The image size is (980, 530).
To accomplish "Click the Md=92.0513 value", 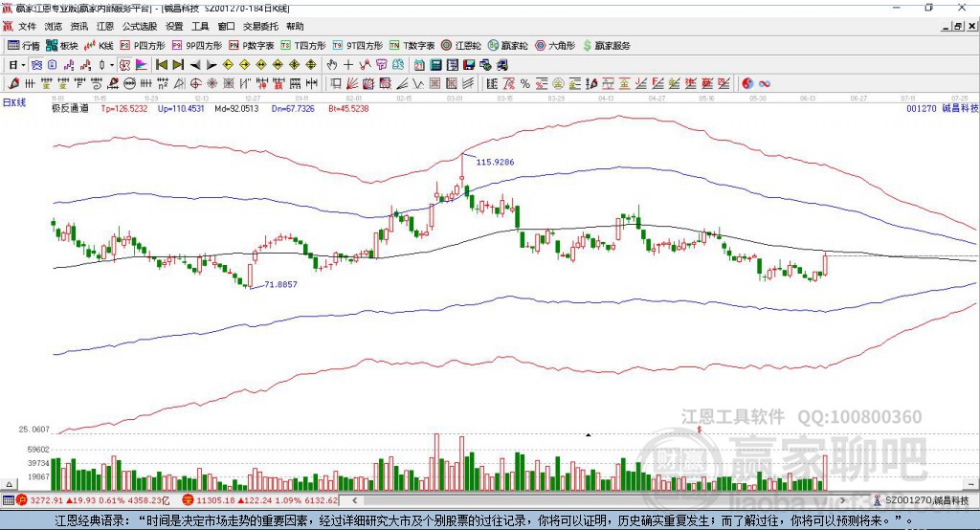I will click(x=236, y=109).
